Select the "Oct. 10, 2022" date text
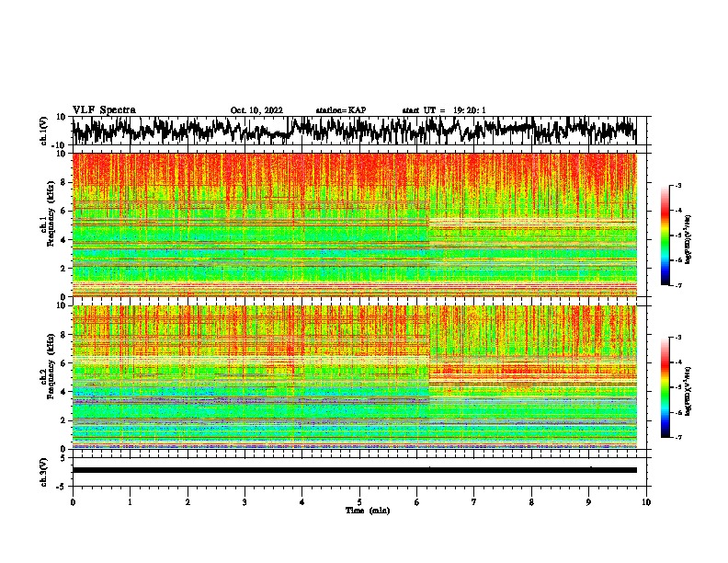The height and width of the screenshot is (563, 728). (256, 110)
